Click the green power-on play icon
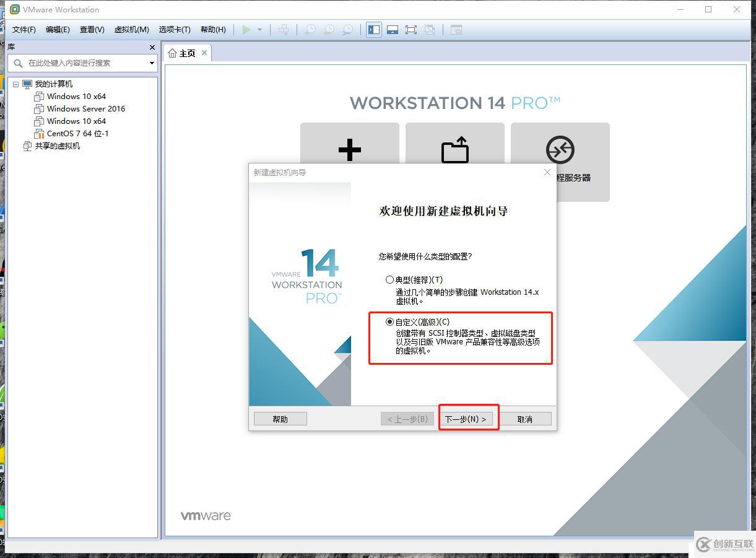Screen dimensions: 756x558 247,30
